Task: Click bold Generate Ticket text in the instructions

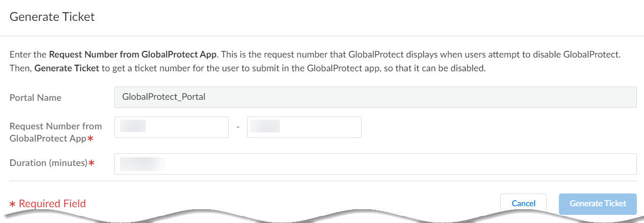Action: pos(66,68)
